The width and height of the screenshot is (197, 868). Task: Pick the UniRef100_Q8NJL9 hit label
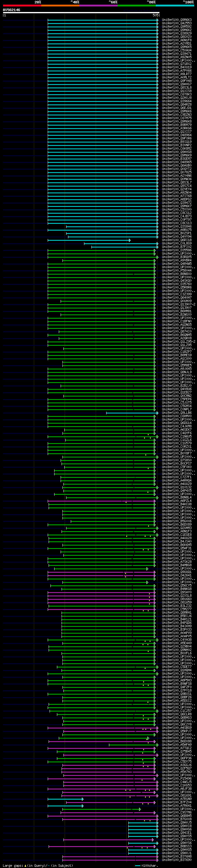pos(176,372)
